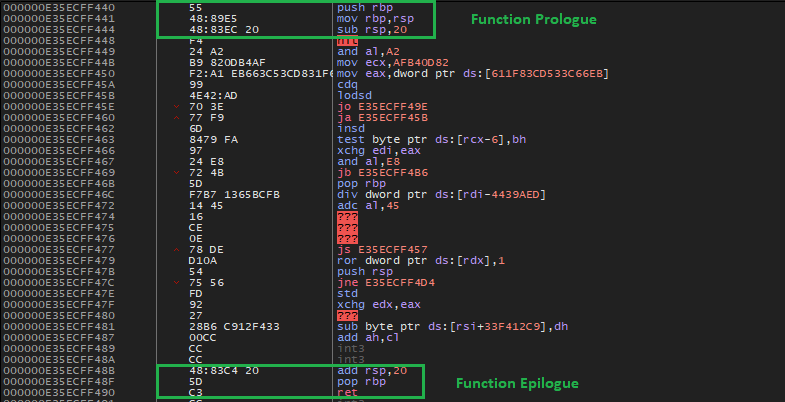Click the 'mov rbp,rsp' disassembly line

pos(376,19)
